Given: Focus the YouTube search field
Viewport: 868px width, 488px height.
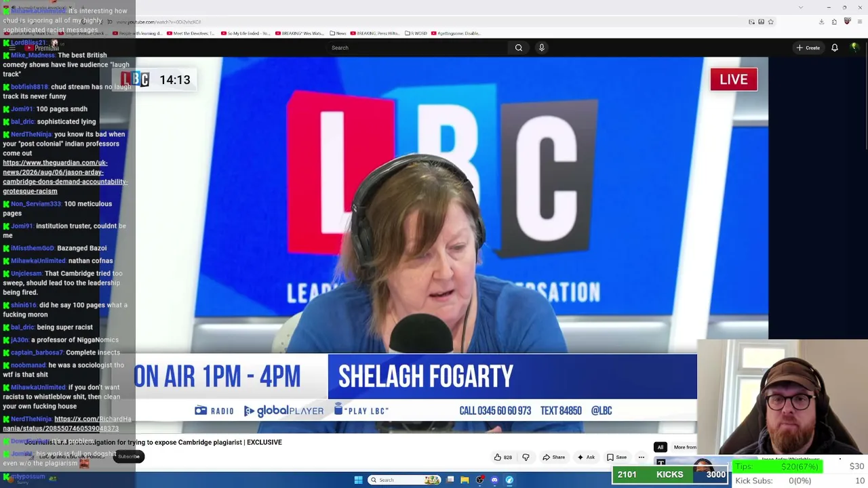Looking at the screenshot, I should pos(417,47).
